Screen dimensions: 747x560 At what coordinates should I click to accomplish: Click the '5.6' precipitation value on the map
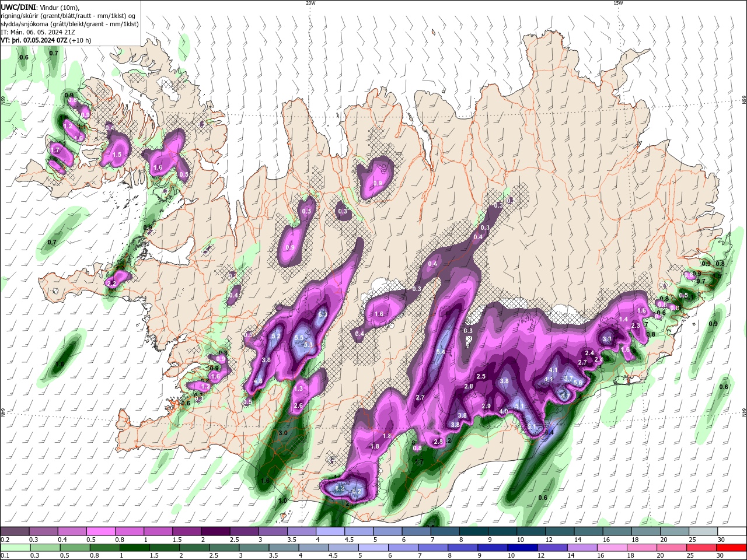coord(578,383)
